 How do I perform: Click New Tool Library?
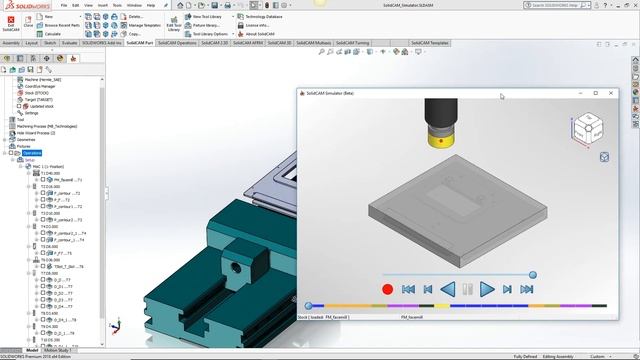[203, 17]
